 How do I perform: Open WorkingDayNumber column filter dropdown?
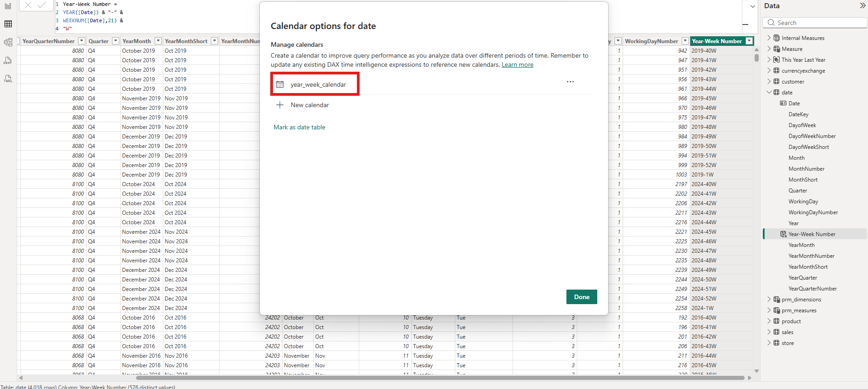point(685,41)
